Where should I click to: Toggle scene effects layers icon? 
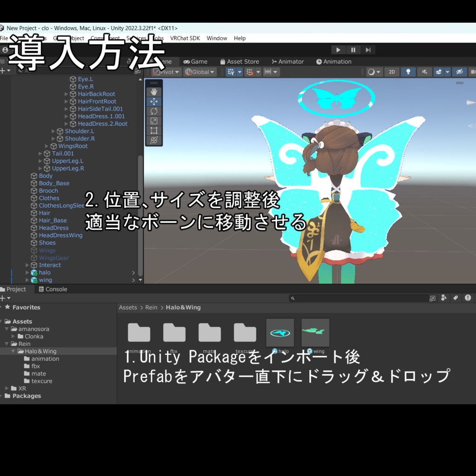pos(439,72)
